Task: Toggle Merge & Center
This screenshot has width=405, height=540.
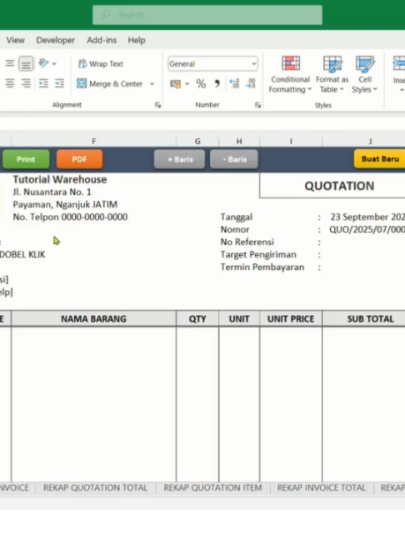Action: [110, 84]
